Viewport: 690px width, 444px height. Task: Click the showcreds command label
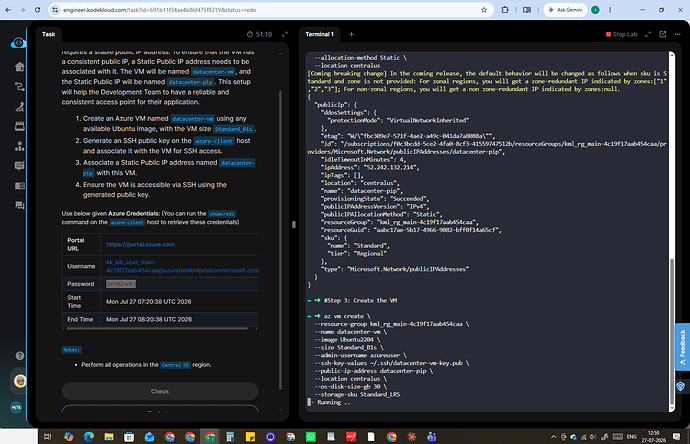click(x=222, y=214)
